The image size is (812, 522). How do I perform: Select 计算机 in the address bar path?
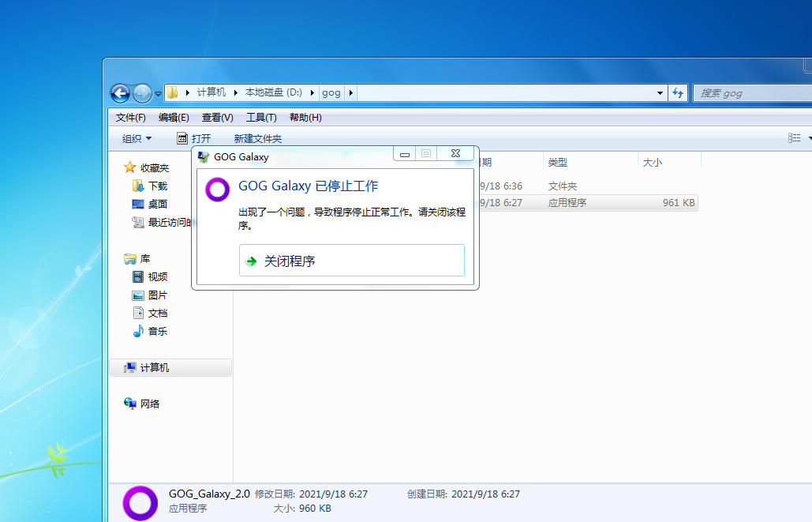click(x=211, y=92)
